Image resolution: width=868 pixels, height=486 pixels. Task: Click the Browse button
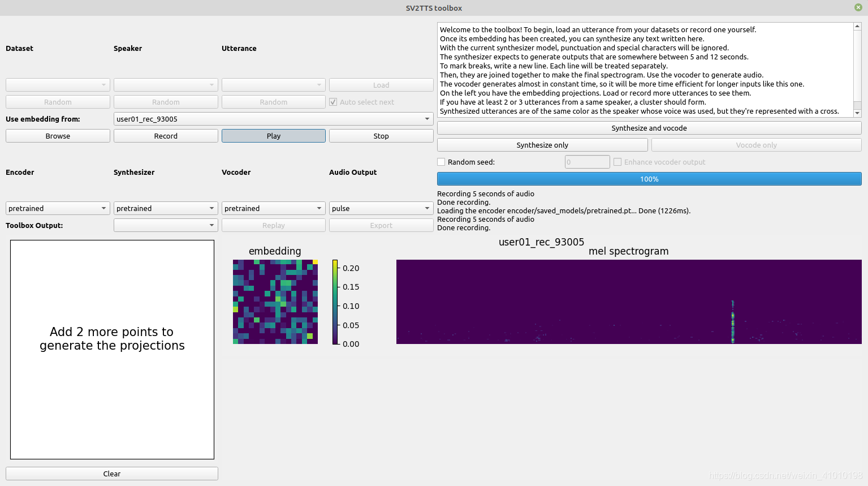point(58,136)
